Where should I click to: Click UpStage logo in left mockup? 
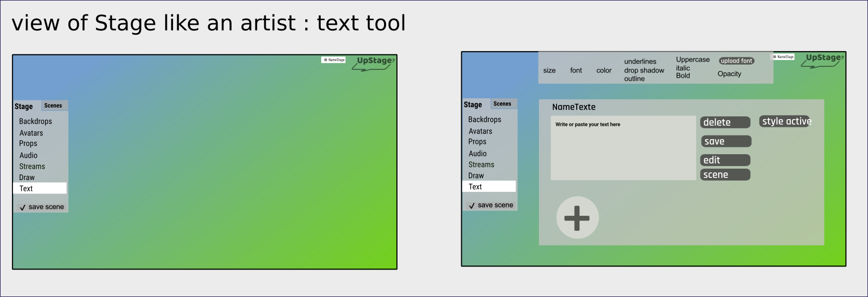point(374,63)
